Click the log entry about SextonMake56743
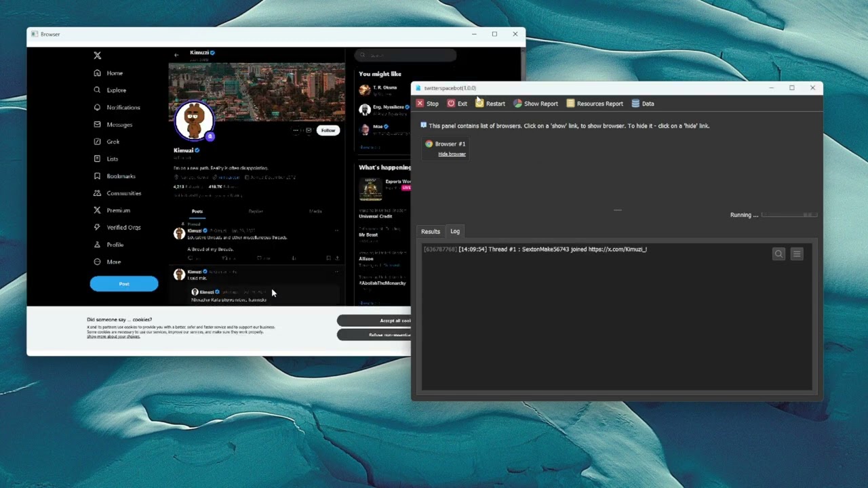Screen dimensions: 868x488 point(535,249)
